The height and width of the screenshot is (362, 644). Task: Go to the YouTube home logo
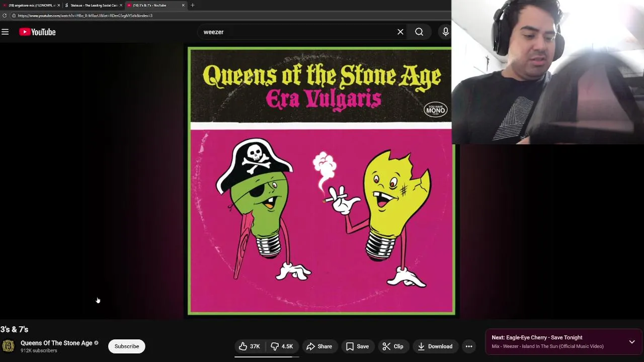pos(37,32)
